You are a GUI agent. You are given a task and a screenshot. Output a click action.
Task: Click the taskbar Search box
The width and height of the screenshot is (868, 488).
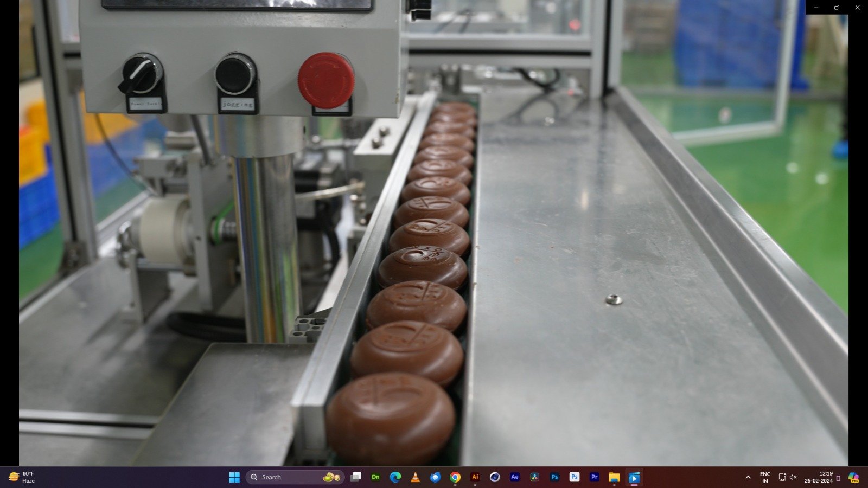(295, 477)
